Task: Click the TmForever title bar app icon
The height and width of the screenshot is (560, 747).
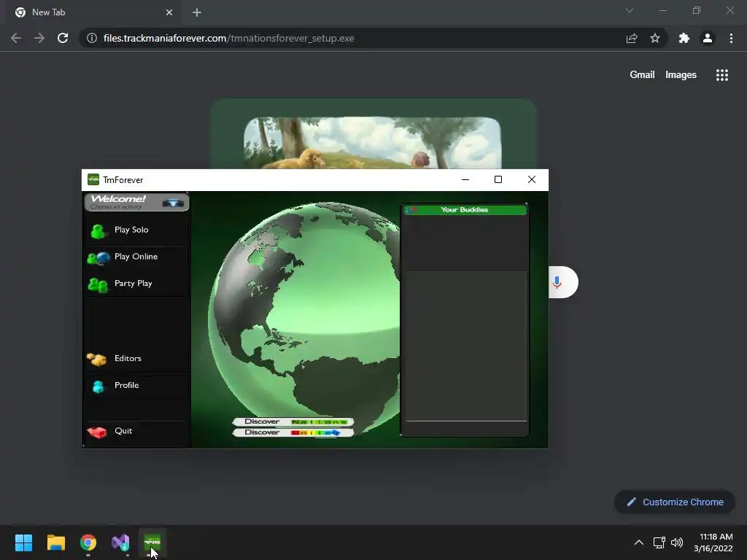Action: pyautogui.click(x=93, y=179)
